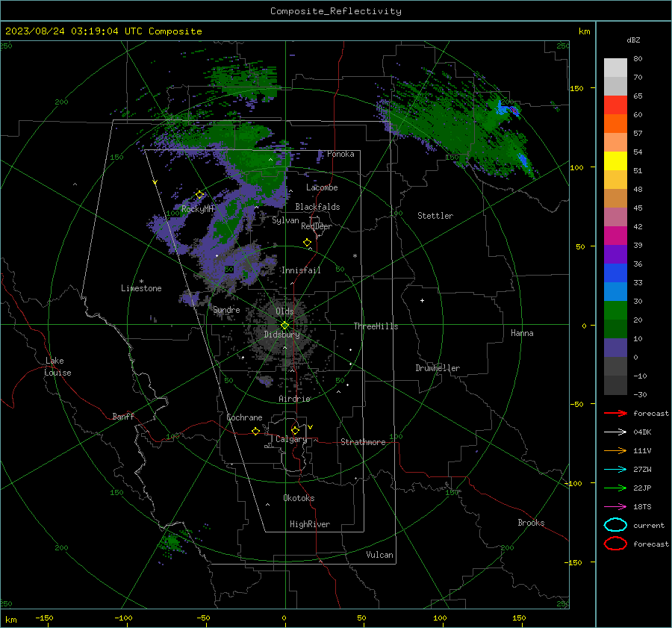Click the asterisk marker above Limestone
Screen dimensions: 672x628
coord(141,282)
